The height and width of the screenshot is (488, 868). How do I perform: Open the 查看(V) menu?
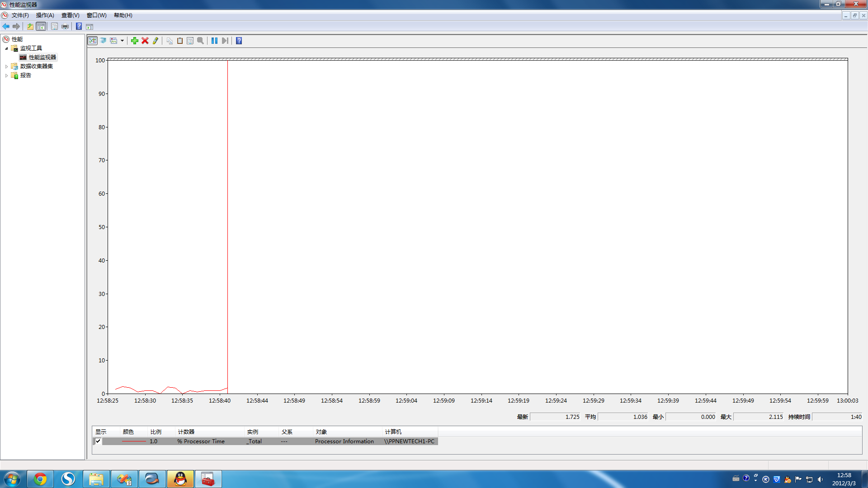tap(71, 15)
